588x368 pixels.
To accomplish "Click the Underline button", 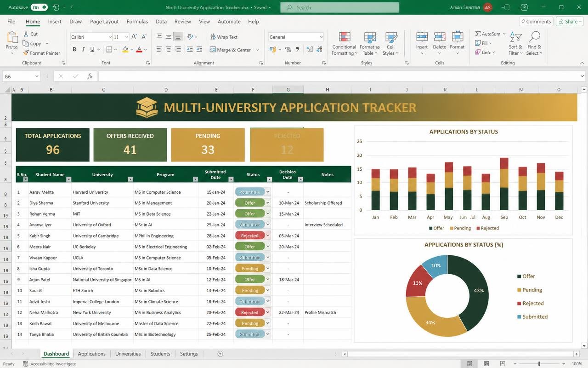I will (92, 50).
